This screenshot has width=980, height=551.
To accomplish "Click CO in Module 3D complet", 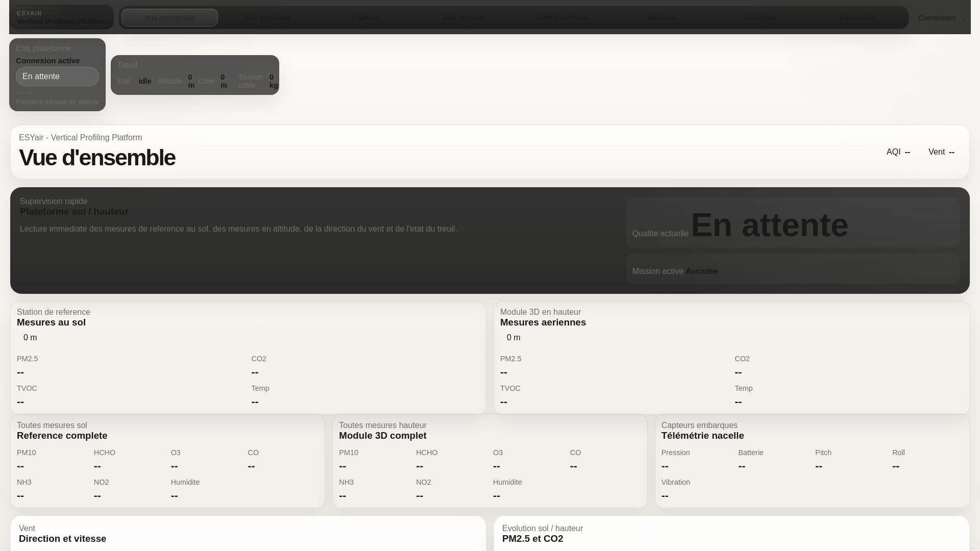I will [576, 453].
